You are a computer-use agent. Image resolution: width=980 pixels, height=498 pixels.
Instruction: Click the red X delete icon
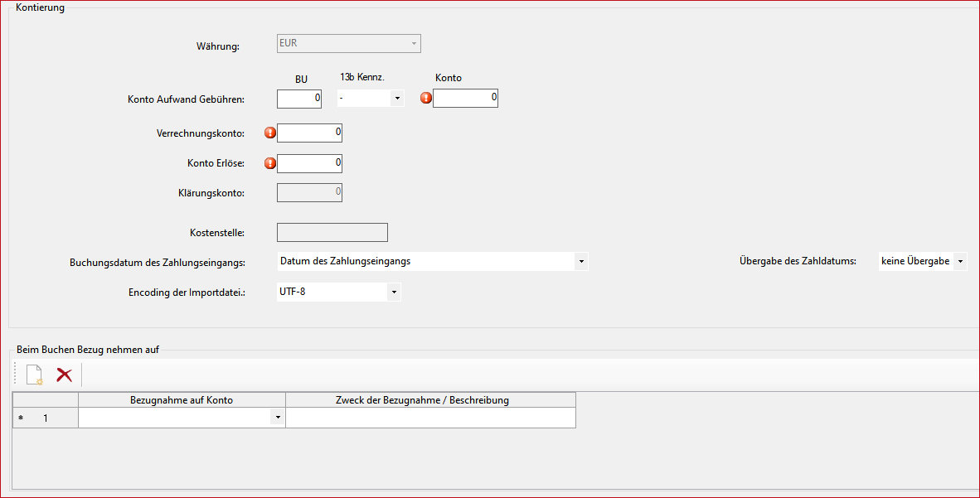(64, 375)
